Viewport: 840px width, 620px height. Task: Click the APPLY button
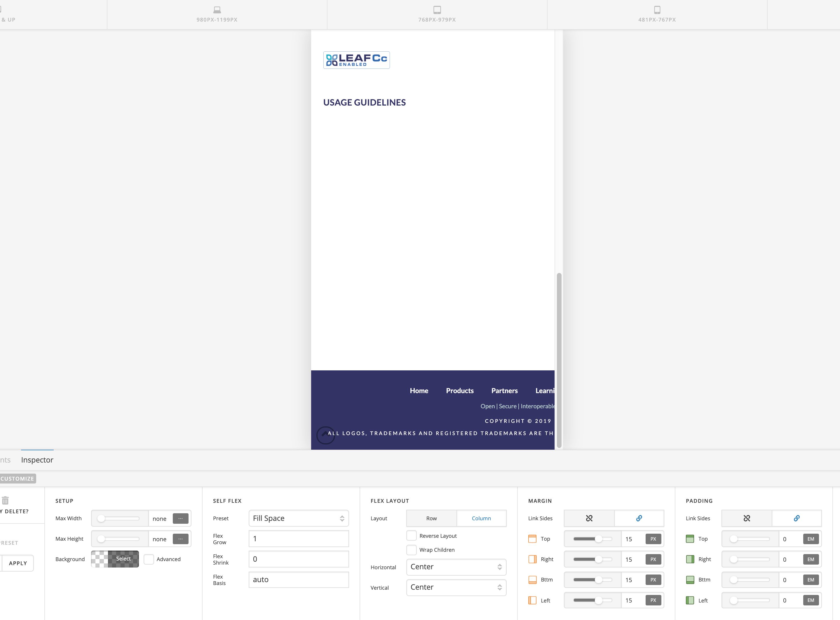coord(18,563)
